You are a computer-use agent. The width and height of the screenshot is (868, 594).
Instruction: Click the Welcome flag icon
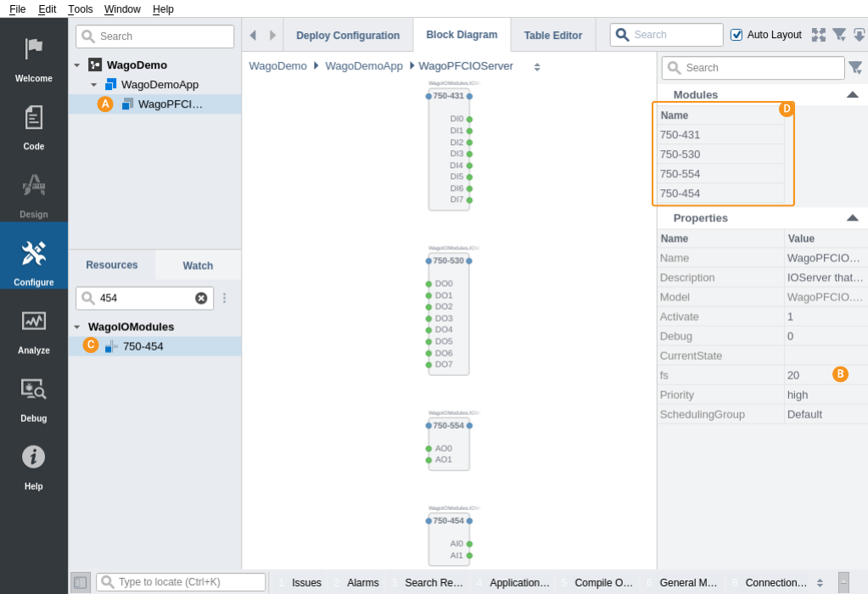tap(34, 51)
